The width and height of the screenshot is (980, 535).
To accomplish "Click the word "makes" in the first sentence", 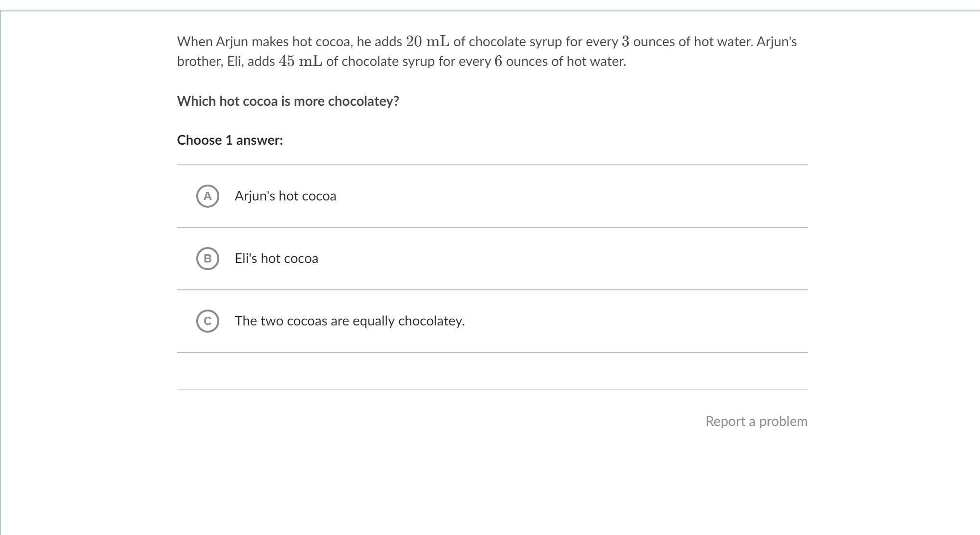I will tap(270, 42).
